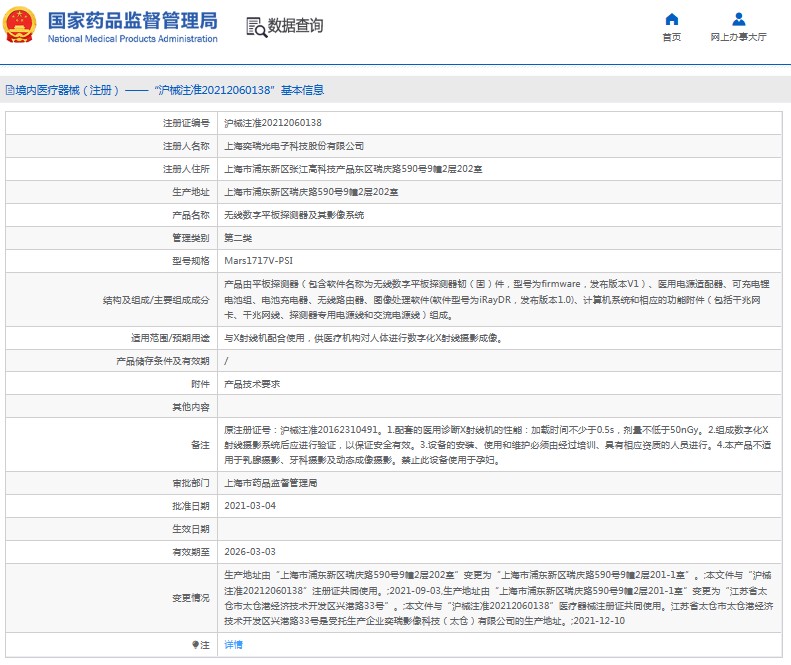Click the 备注 row label
This screenshot has height=665, width=791.
(x=200, y=445)
